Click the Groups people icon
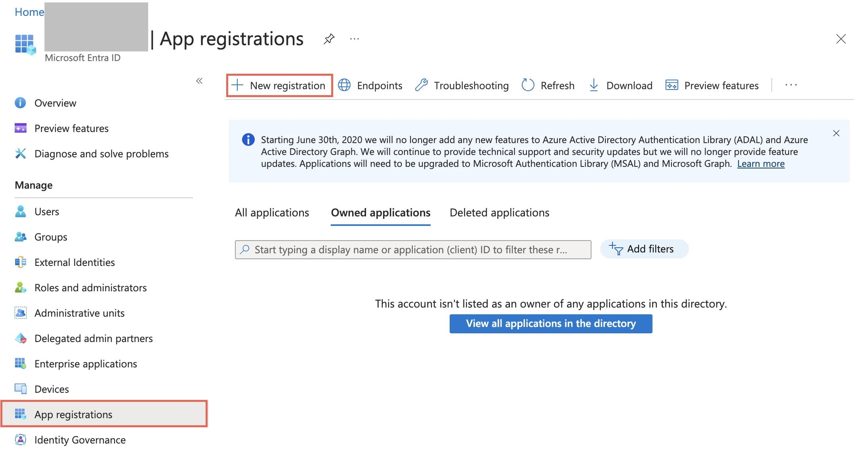 tap(21, 237)
